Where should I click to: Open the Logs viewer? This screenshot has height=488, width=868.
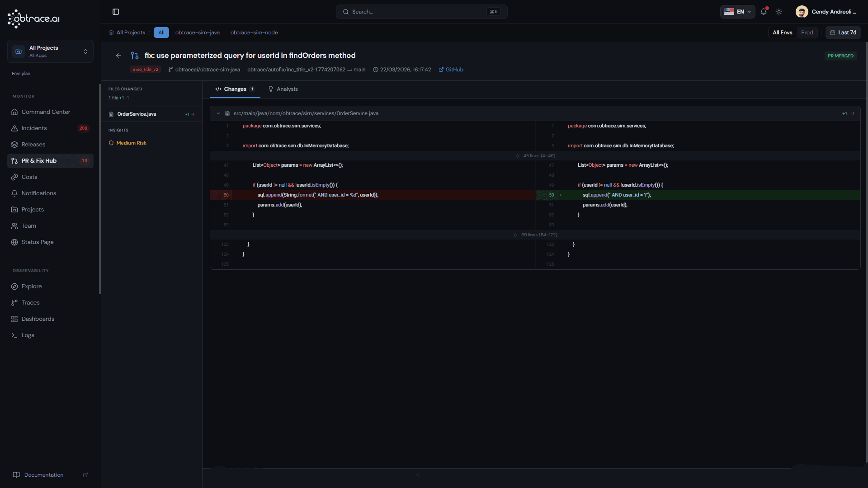pyautogui.click(x=28, y=335)
